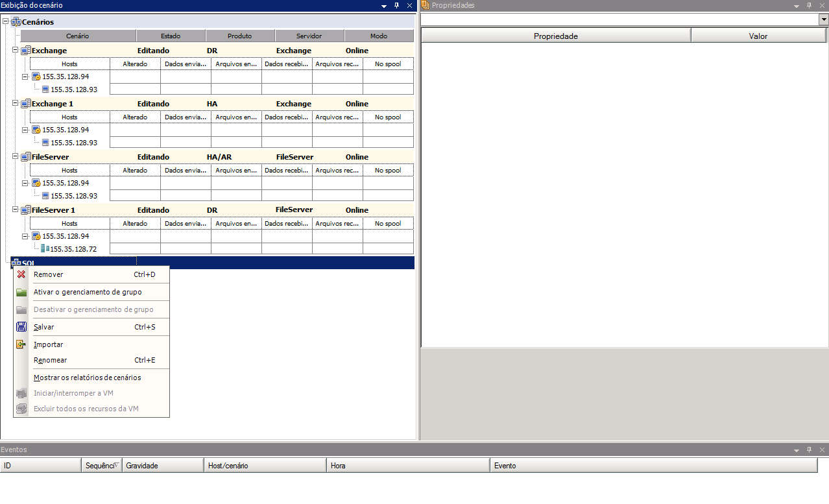Image resolution: width=829 pixels, height=504 pixels.
Task: Click master host icon under Exchange 1 scenario
Action: [36, 130]
